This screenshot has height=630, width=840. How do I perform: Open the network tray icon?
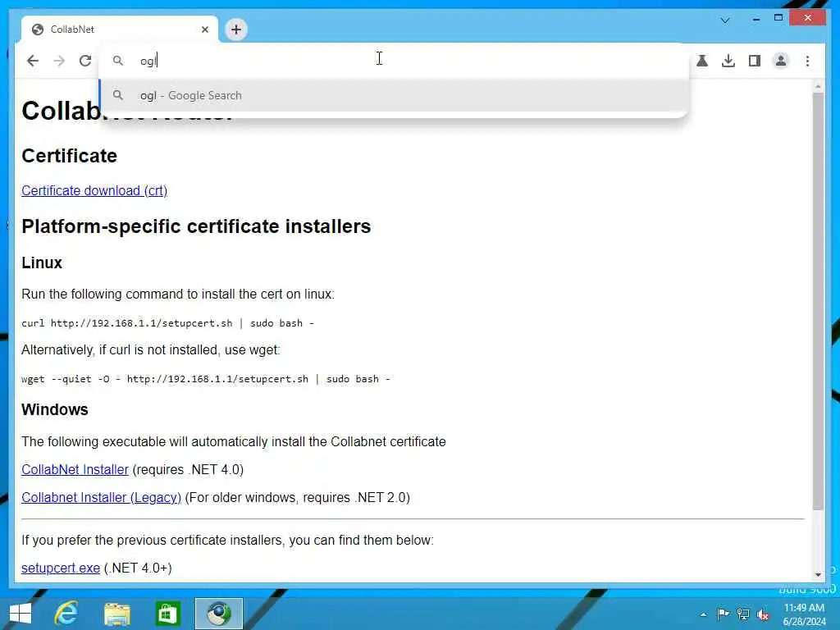point(743,614)
